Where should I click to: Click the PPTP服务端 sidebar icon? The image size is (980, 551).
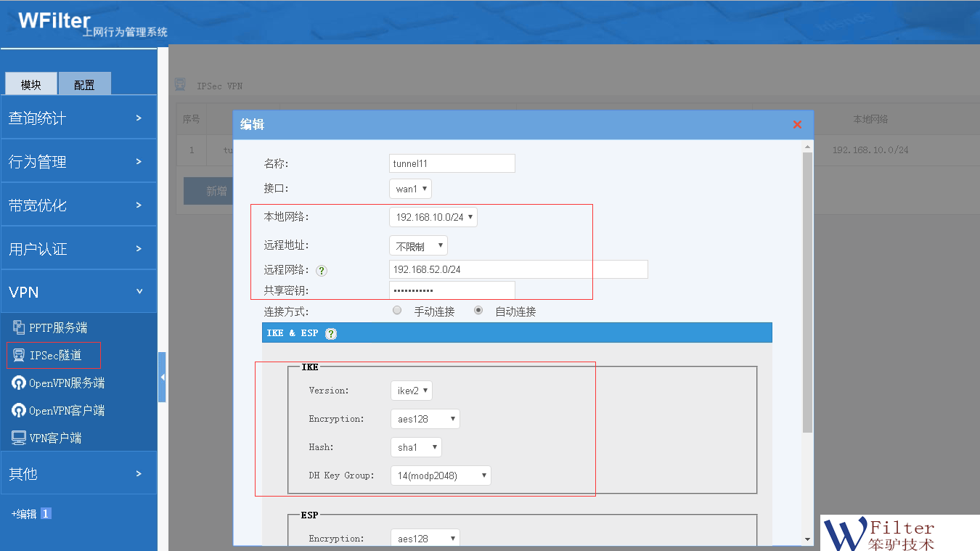pos(19,327)
